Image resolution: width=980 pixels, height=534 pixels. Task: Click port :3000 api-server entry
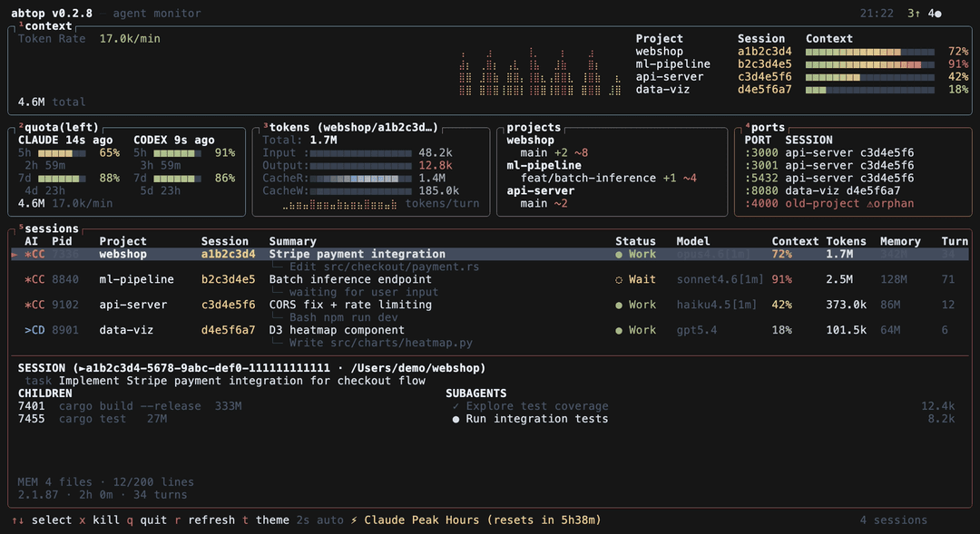coord(828,153)
